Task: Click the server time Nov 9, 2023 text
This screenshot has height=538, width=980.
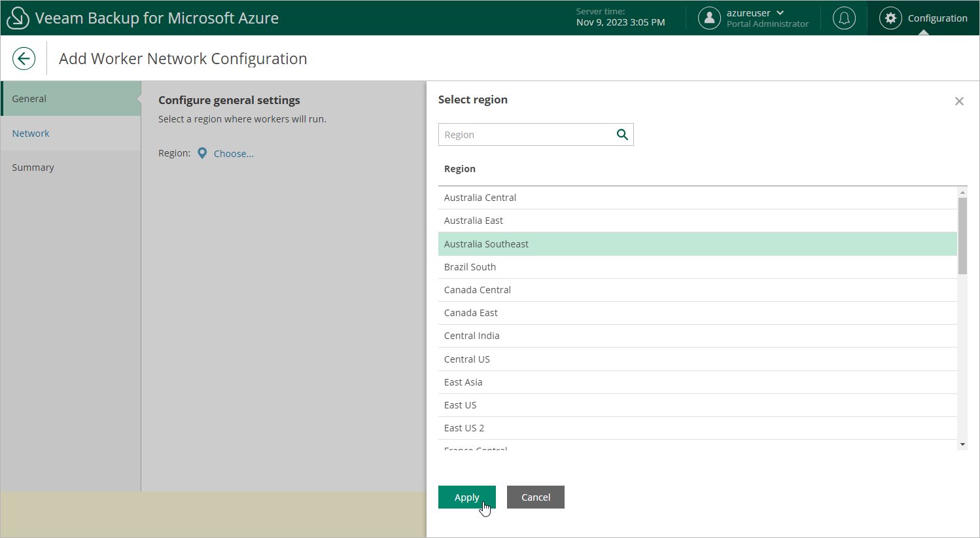Action: (x=620, y=22)
